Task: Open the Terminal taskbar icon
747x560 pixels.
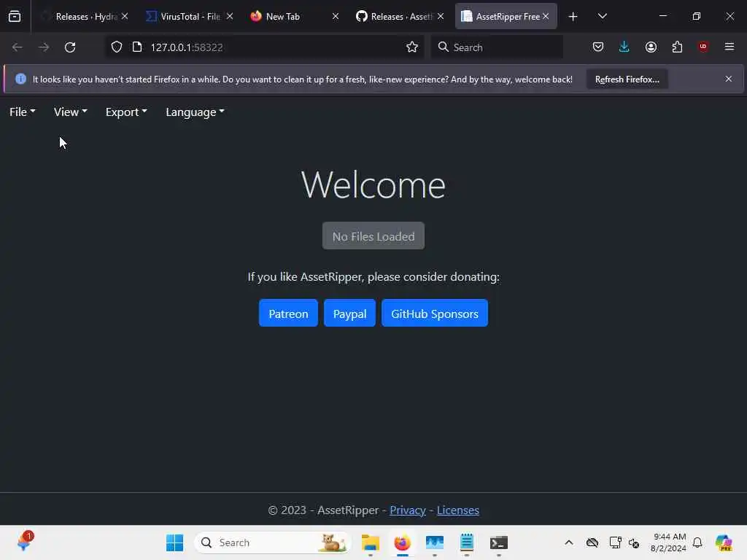Action: pos(499,542)
